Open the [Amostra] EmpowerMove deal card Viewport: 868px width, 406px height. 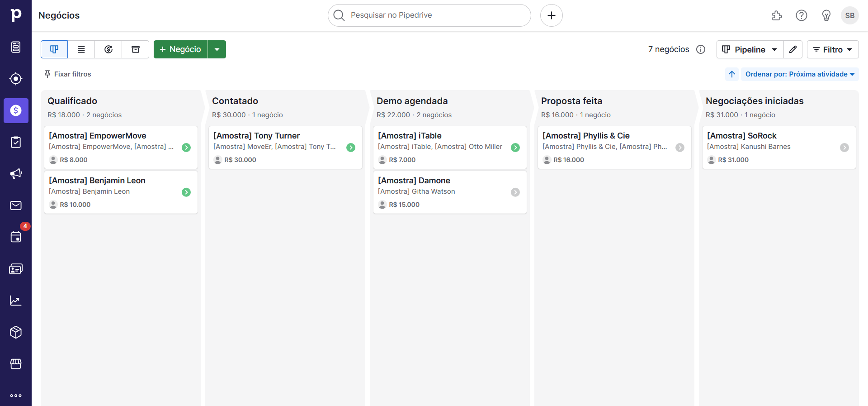coord(121,148)
